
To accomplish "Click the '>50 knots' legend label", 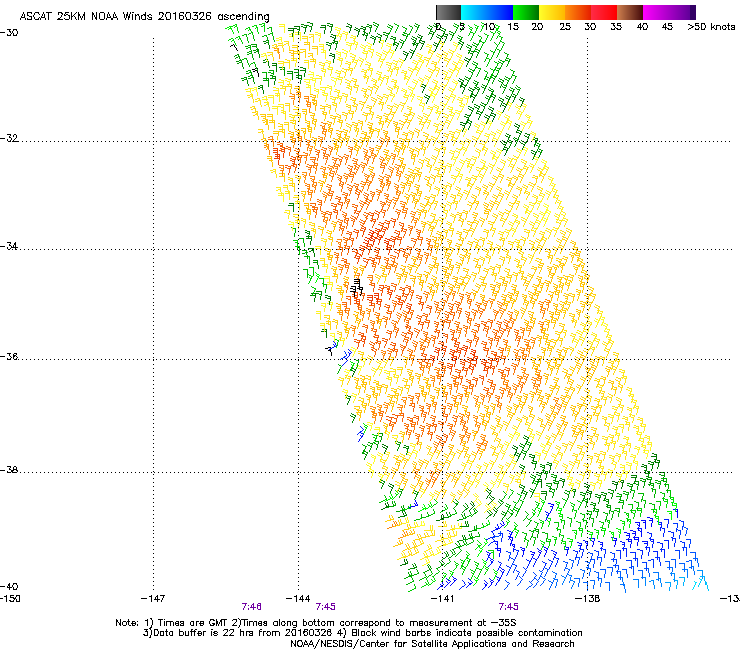I will click(x=711, y=26).
